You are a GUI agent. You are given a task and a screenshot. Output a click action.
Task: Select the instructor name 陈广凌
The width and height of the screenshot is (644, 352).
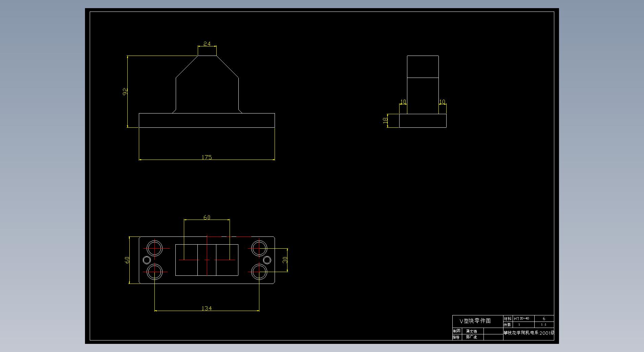pos(472,337)
